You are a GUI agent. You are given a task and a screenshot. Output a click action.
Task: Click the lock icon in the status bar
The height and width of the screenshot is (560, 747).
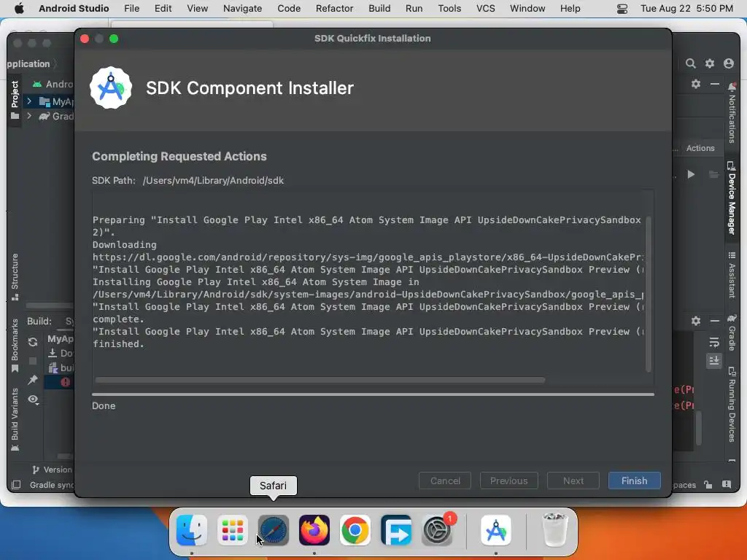pyautogui.click(x=708, y=485)
